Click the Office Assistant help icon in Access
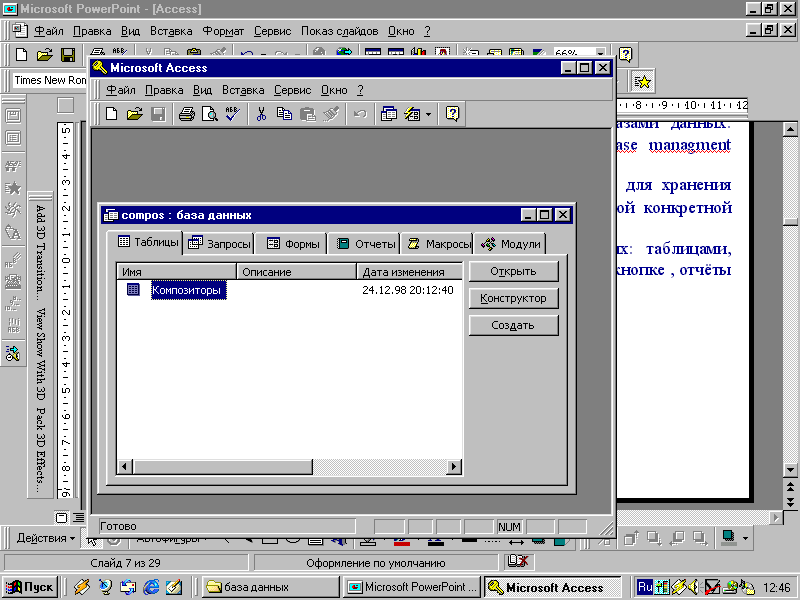The image size is (800, 600). pyautogui.click(x=453, y=113)
